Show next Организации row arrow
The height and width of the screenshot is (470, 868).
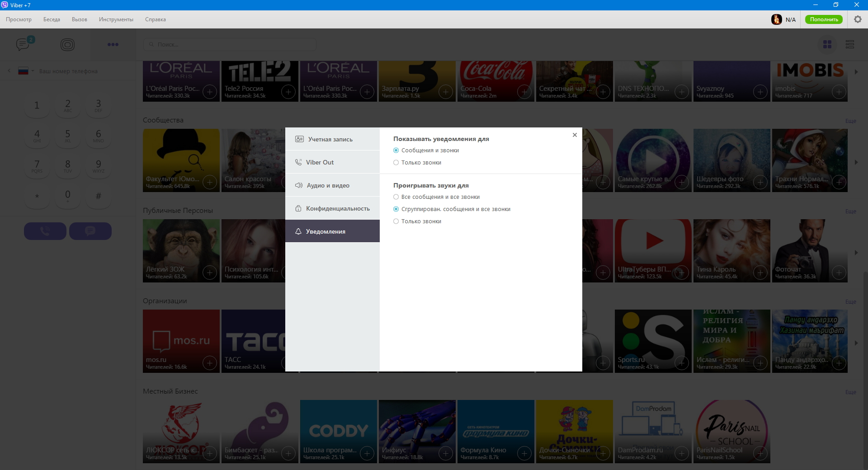(x=856, y=343)
